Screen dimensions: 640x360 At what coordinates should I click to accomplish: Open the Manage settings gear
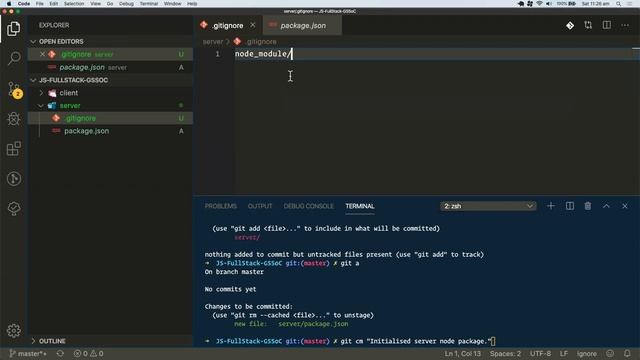tap(14, 330)
